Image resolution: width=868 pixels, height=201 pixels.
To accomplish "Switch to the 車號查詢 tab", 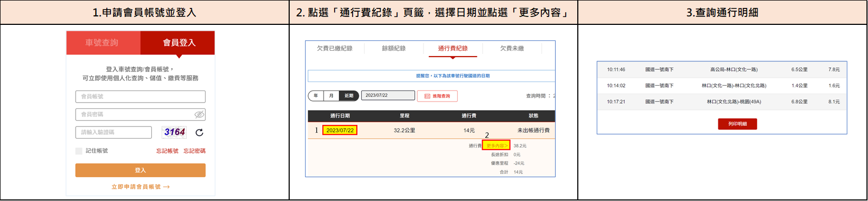I will (103, 43).
